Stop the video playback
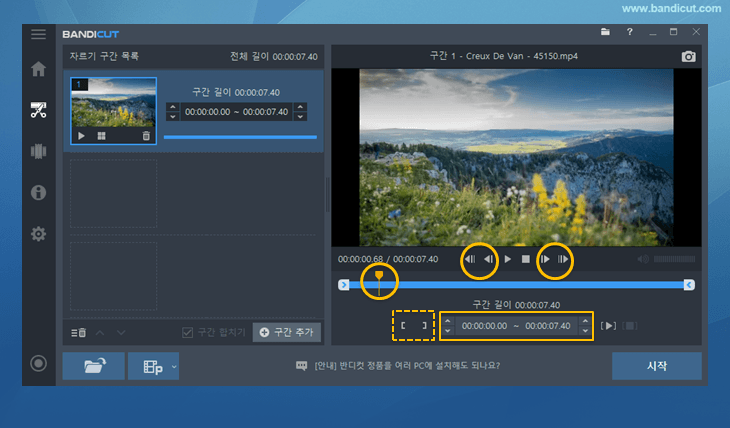Viewport: 730px width, 428px height. coord(526,259)
